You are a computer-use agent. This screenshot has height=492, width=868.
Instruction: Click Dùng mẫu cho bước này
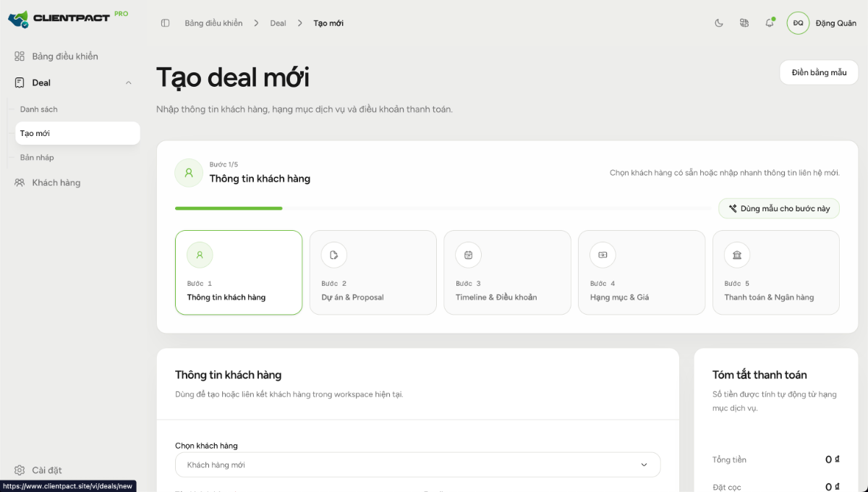pyautogui.click(x=779, y=208)
